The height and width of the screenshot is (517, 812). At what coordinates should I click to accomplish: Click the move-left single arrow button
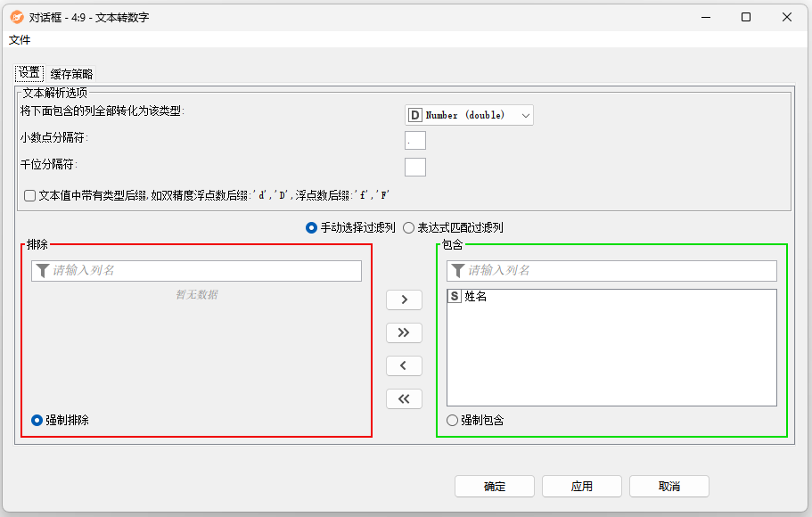[404, 365]
